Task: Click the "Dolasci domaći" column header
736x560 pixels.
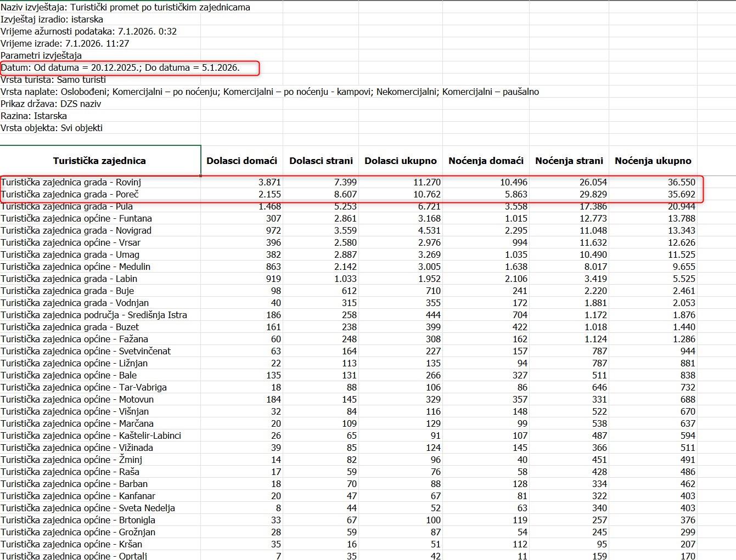Action: [x=241, y=161]
